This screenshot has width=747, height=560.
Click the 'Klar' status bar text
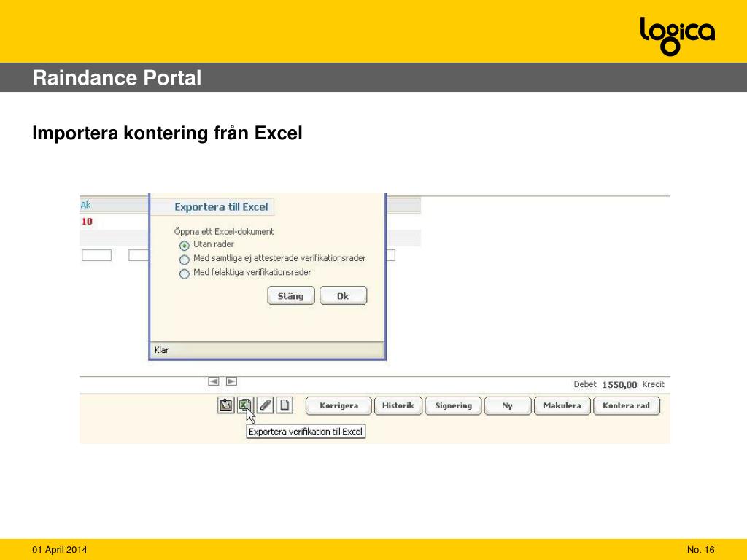pos(161,350)
